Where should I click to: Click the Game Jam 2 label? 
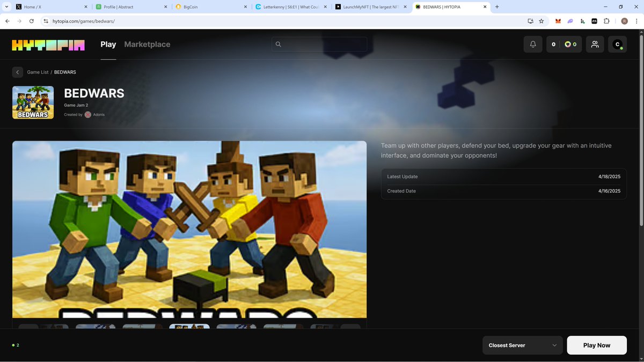coord(76,105)
